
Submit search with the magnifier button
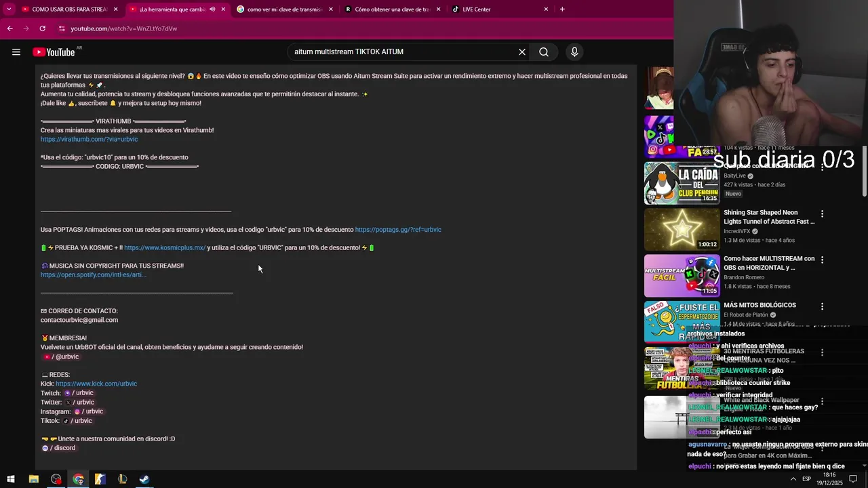pyautogui.click(x=544, y=52)
